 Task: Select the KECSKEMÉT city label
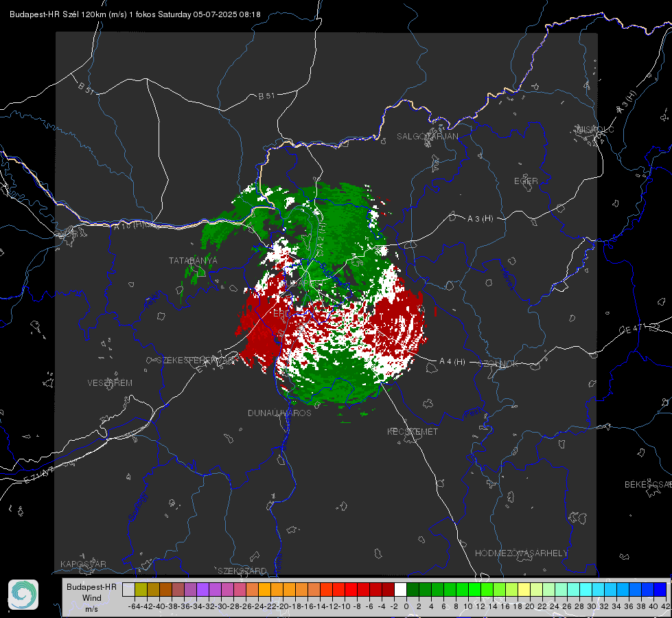coord(413,431)
